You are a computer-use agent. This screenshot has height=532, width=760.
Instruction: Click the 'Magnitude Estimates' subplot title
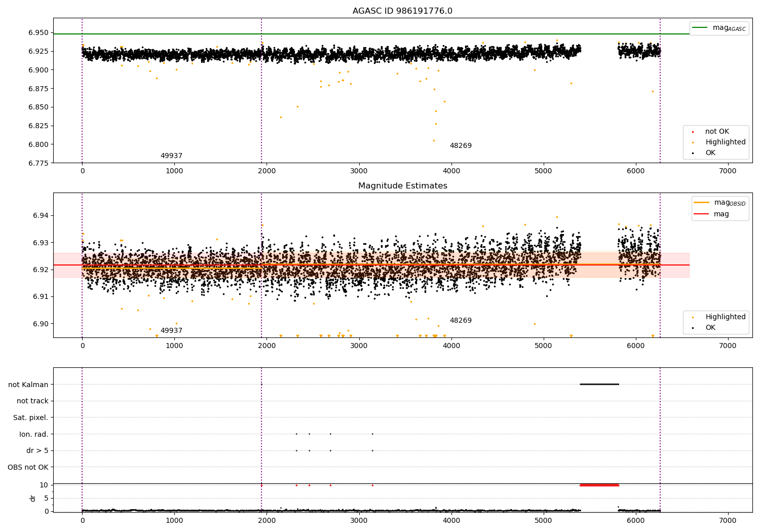coord(402,186)
